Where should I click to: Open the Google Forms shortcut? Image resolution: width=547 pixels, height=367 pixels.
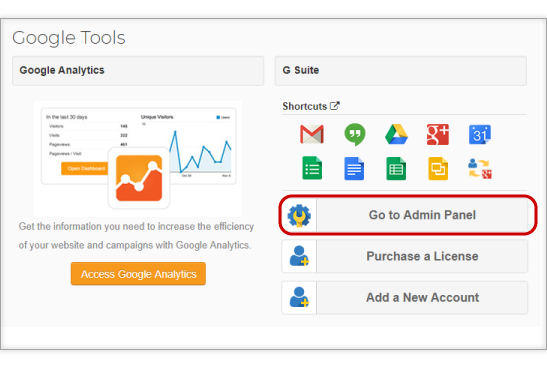312,168
